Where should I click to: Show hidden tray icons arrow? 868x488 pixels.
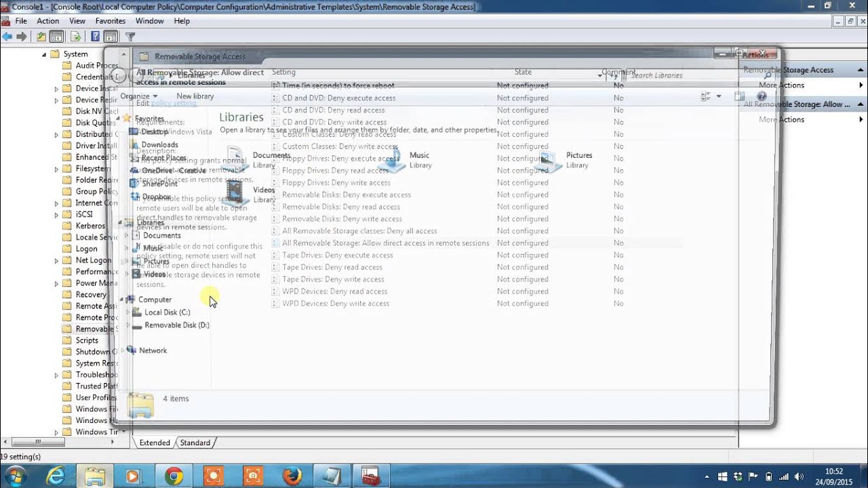click(x=707, y=476)
